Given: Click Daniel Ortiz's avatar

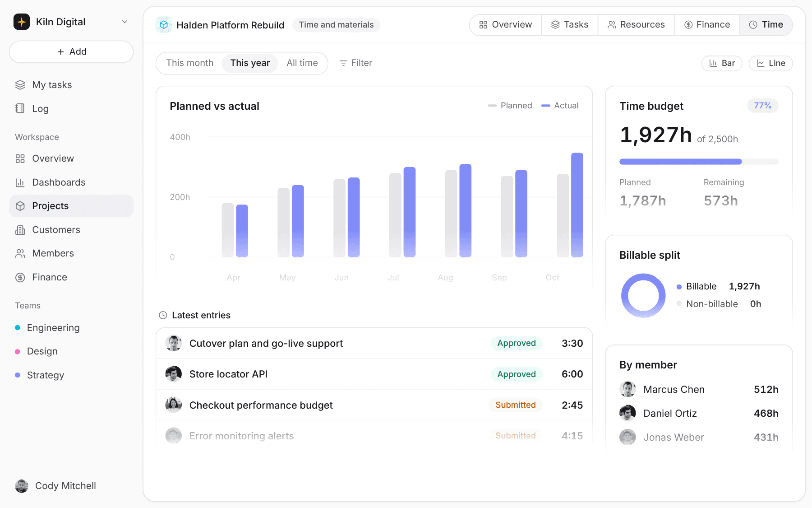Looking at the screenshot, I should pos(627,413).
